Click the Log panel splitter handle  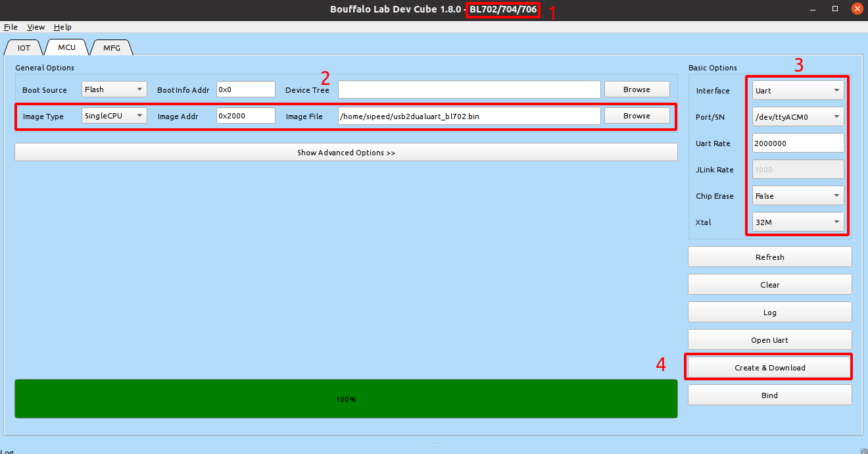click(434, 444)
